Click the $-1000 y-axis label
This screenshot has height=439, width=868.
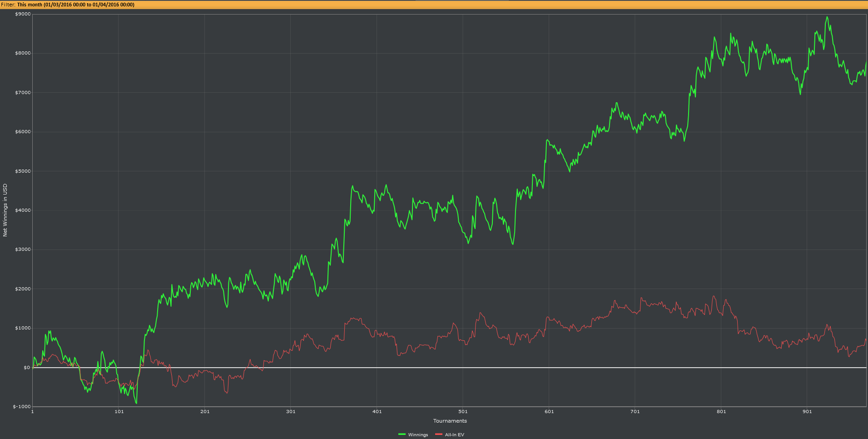tap(22, 407)
